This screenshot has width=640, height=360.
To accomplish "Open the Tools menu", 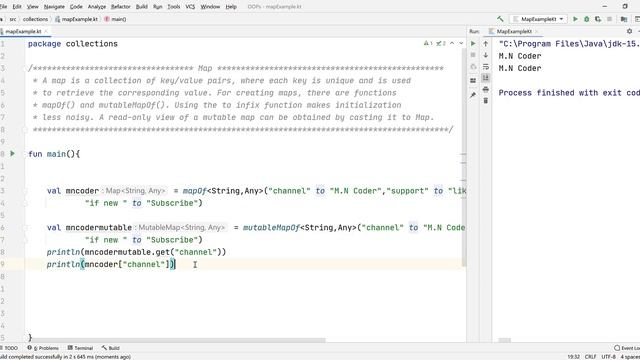I will point(173,7).
